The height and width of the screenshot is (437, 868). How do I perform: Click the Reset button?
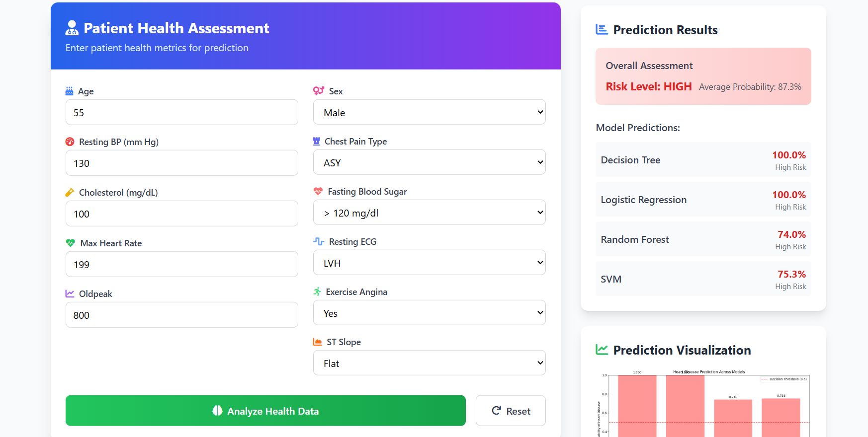tap(511, 411)
